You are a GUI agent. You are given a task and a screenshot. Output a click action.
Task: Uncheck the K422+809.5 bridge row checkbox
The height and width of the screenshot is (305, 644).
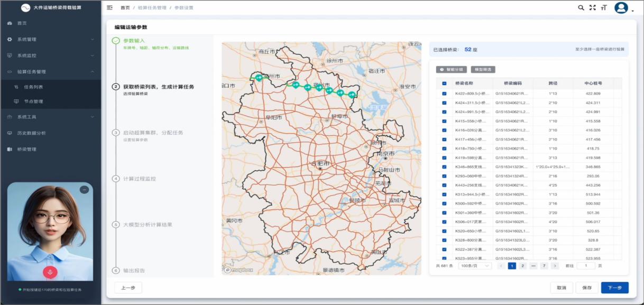(444, 94)
